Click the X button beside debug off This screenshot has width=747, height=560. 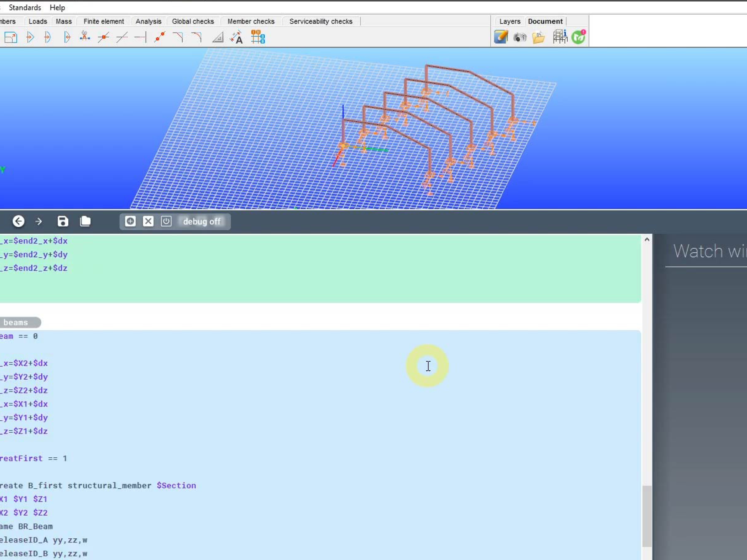[x=148, y=221]
